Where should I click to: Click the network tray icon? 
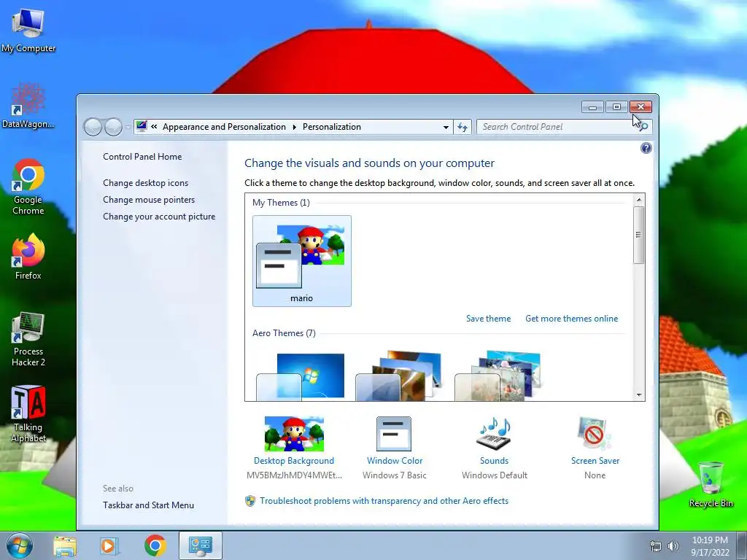click(x=656, y=546)
